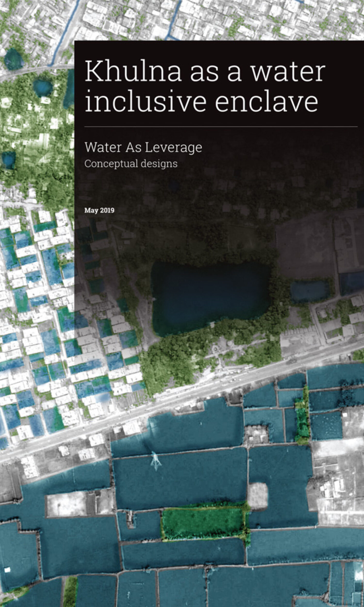The width and height of the screenshot is (364, 607).
Task: Click the title line "Khulna as a water"
Action: pos(205,71)
